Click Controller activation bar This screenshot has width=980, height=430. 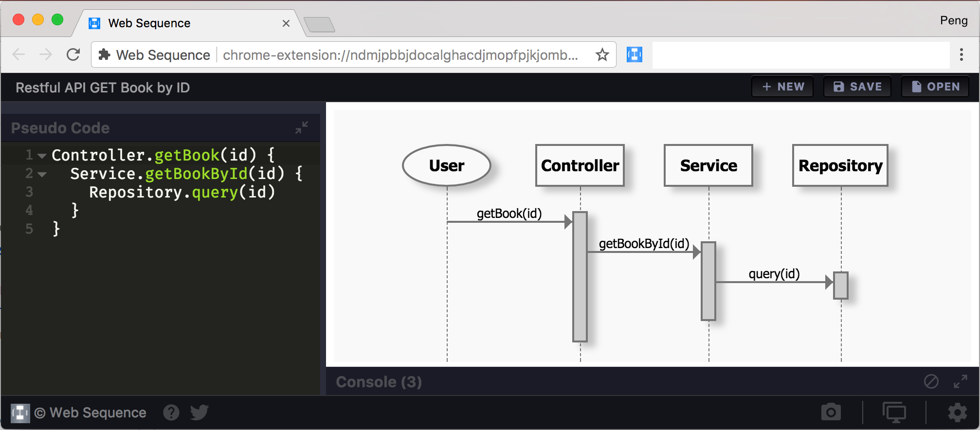point(580,277)
